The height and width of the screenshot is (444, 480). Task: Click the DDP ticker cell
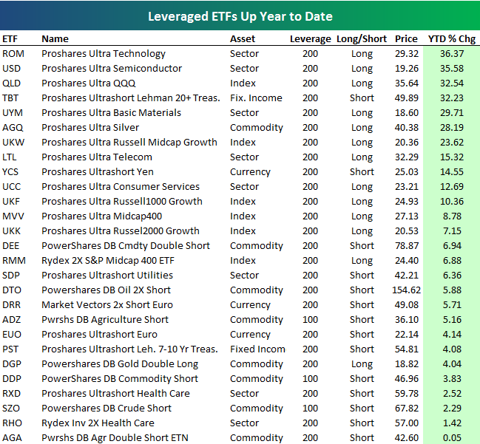12,379
